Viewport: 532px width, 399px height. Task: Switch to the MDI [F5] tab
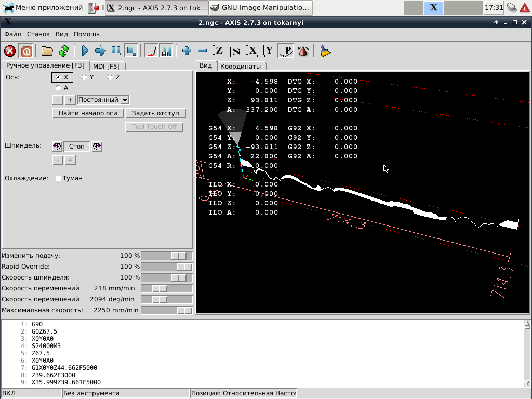107,66
